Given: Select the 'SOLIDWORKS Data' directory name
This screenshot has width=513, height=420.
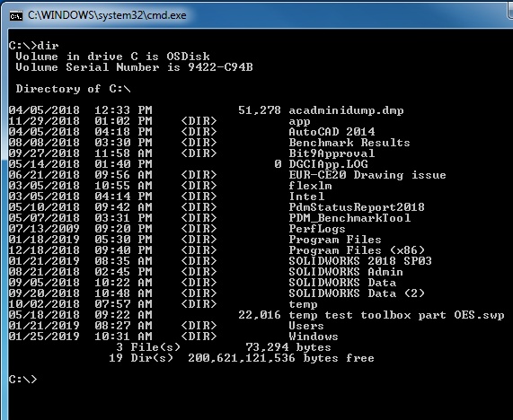Looking at the screenshot, I should [x=342, y=283].
